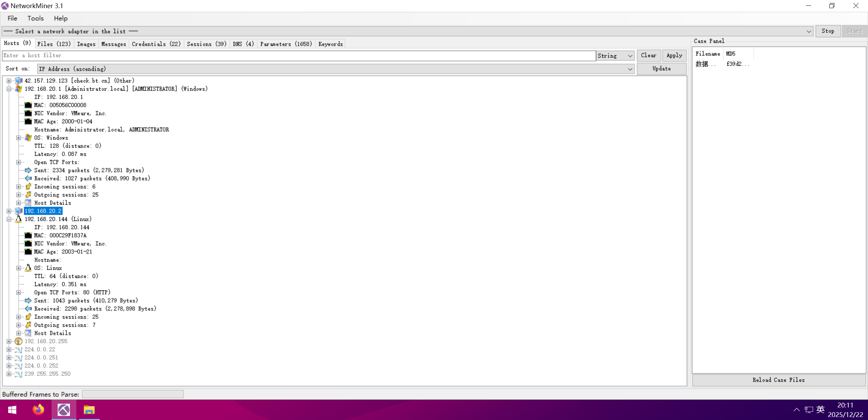Screen dimensions: 868x420
Task: Switch to the Sessions (39) tab
Action: tap(207, 44)
